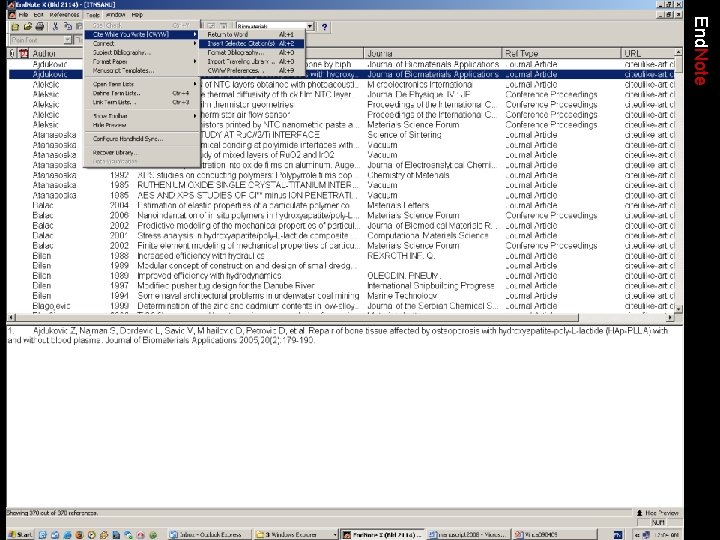Click the horizontal scrollbar left arrow
Image resolution: width=720 pixels, height=540 pixels.
12,317
